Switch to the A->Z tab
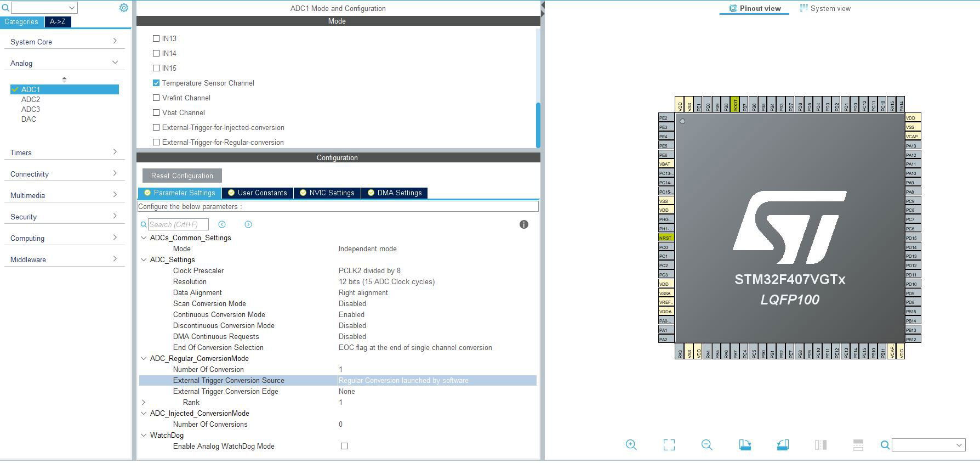 (x=58, y=22)
